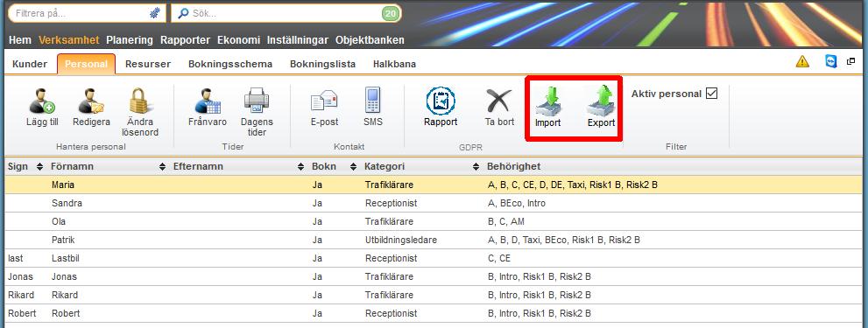Click the Ta bort delete icon
This screenshot has height=328, width=868.
point(499,101)
